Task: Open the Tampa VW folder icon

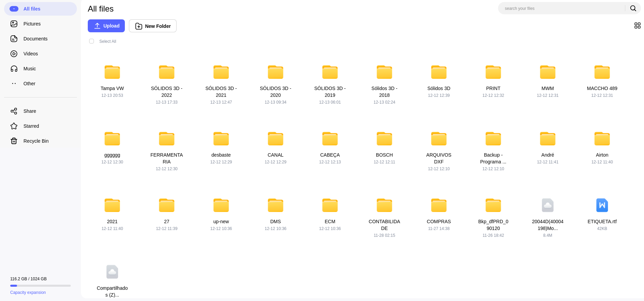Action: (x=112, y=72)
